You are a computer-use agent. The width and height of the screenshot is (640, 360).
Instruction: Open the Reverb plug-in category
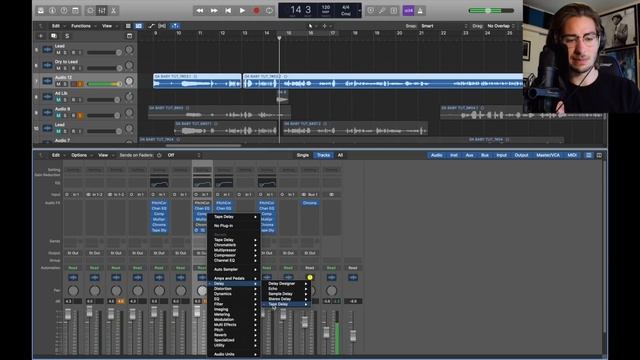234,335
